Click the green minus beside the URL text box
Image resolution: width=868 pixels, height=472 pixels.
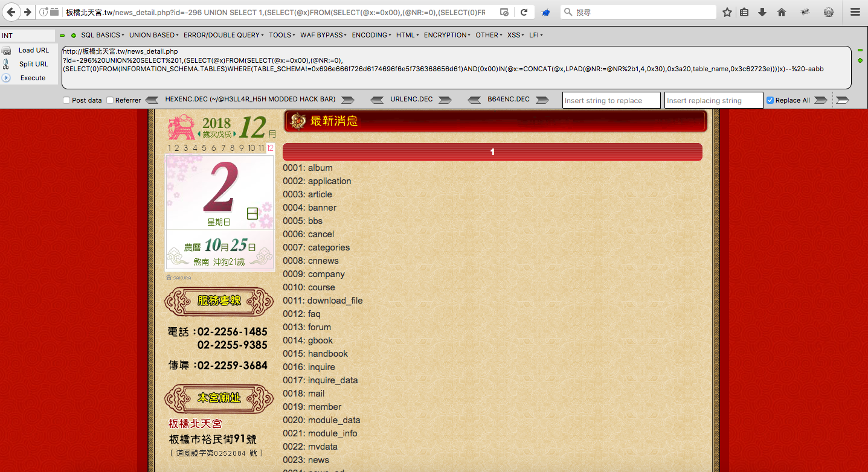point(860,51)
